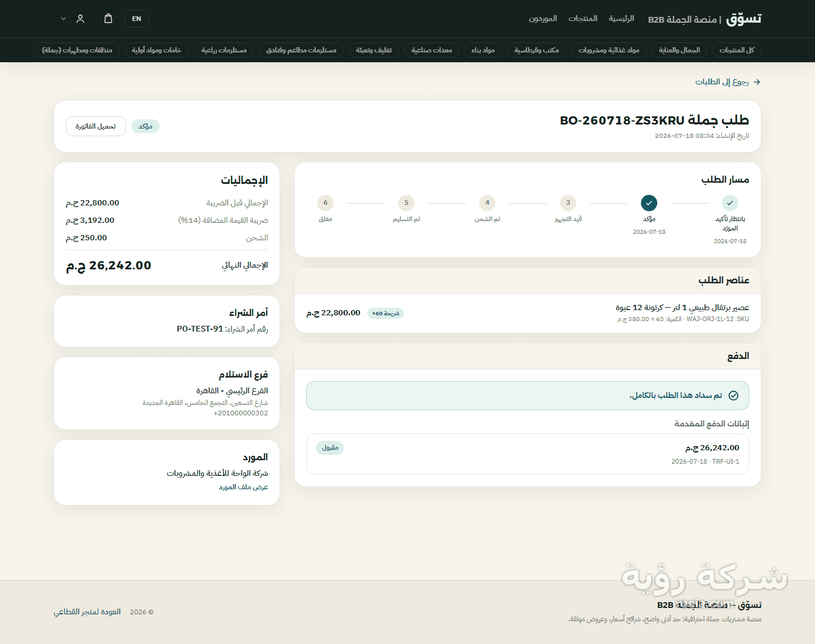Screen dimensions: 815x644
Task: Select the مواد بناء category pill
Action: tap(483, 50)
